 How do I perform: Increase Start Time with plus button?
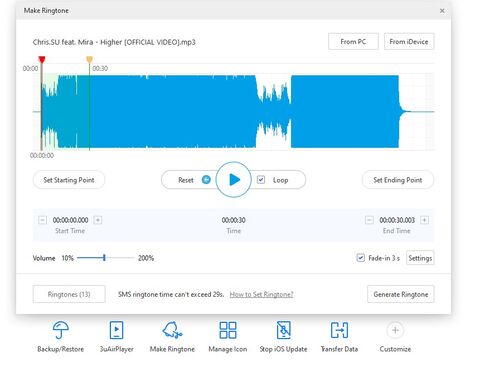[x=98, y=220]
